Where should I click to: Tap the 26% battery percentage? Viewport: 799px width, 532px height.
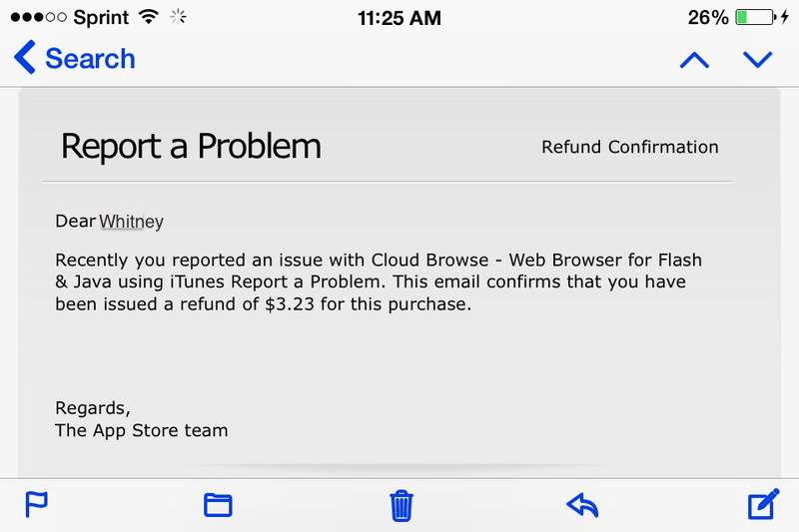pos(708,17)
